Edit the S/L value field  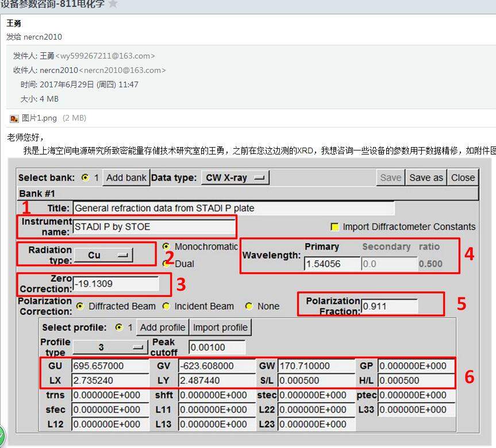pos(316,380)
